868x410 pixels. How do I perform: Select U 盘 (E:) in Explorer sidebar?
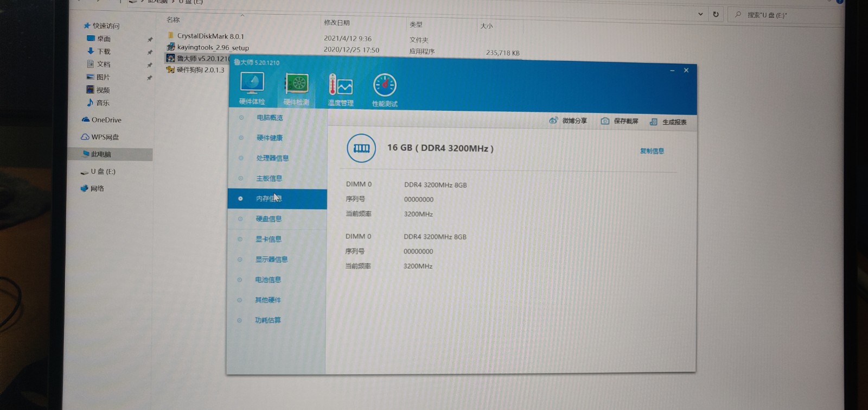[x=98, y=172]
